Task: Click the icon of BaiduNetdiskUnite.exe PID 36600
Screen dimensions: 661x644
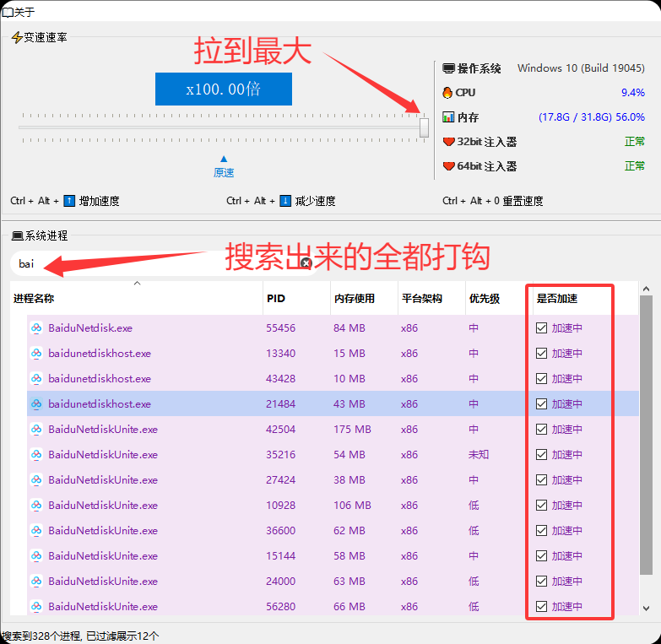Action: pos(36,530)
